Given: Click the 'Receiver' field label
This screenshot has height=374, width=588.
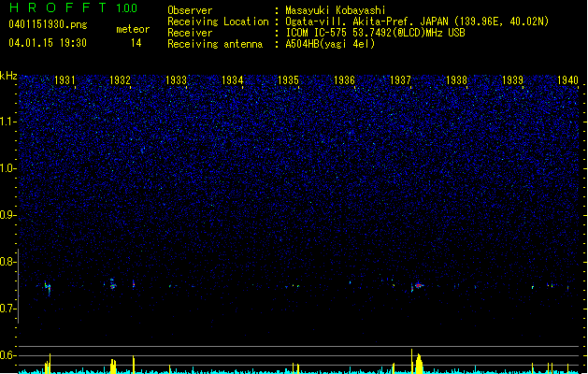Looking at the screenshot, I should (190, 33).
